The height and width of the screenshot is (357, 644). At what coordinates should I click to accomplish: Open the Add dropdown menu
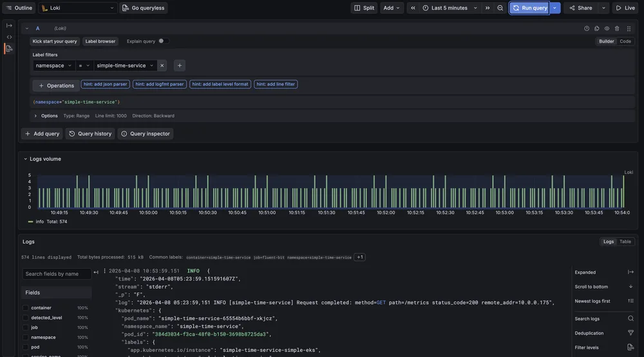point(392,8)
